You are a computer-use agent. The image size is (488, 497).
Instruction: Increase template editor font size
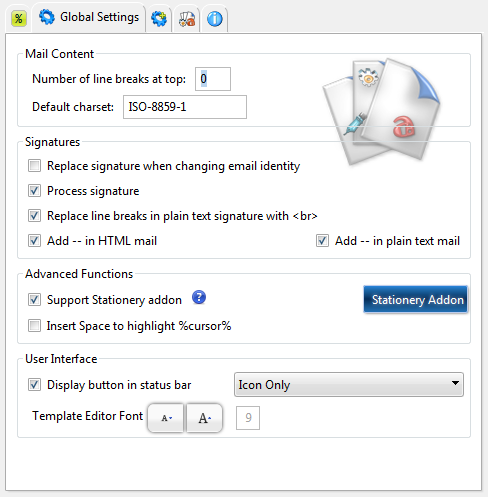point(204,418)
